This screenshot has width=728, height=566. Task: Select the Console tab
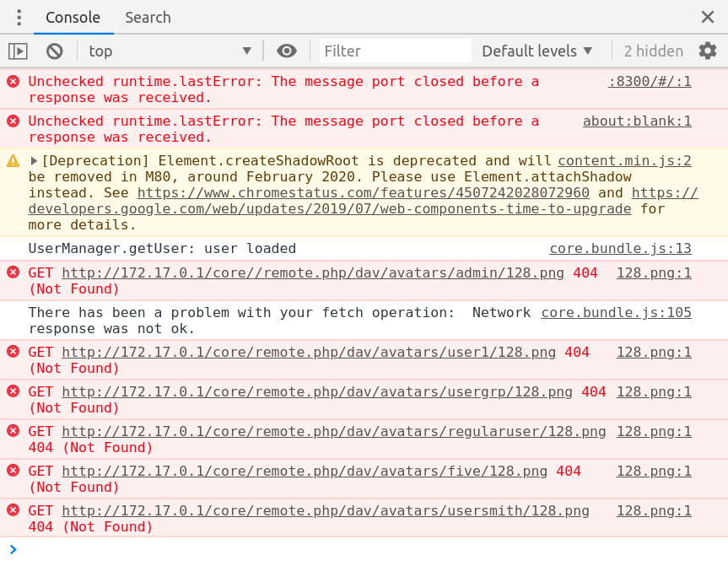73,17
